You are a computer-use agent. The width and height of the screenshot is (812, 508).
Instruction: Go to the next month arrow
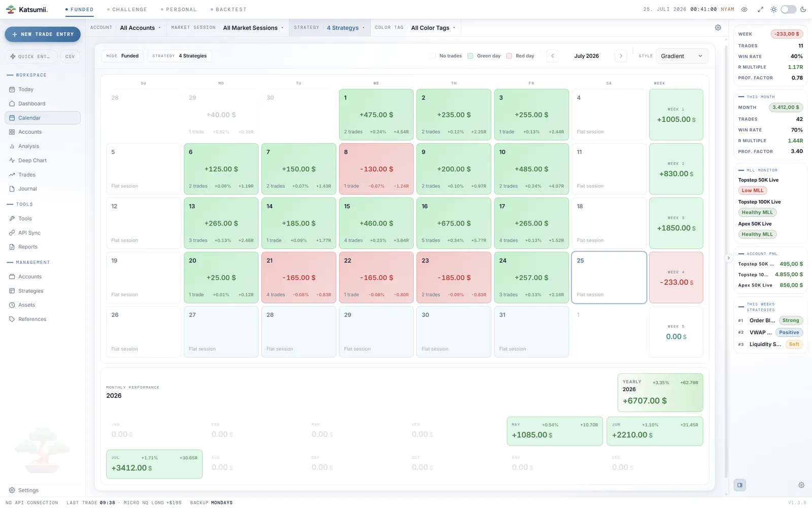(x=621, y=56)
